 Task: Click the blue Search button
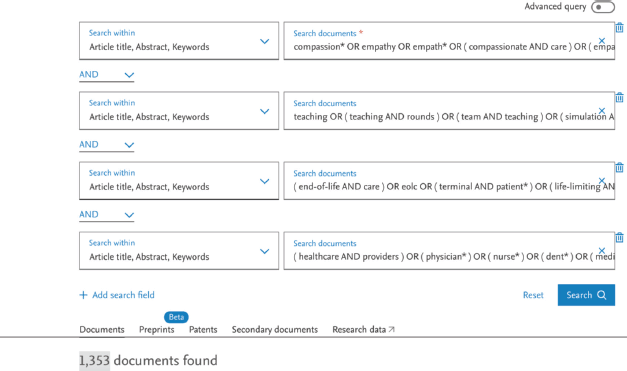point(586,295)
